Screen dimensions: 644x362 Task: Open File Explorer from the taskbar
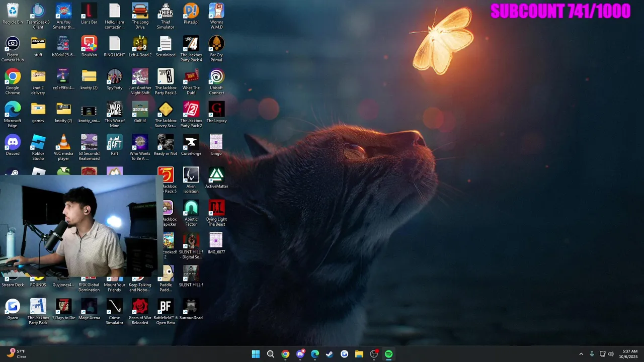point(359,354)
